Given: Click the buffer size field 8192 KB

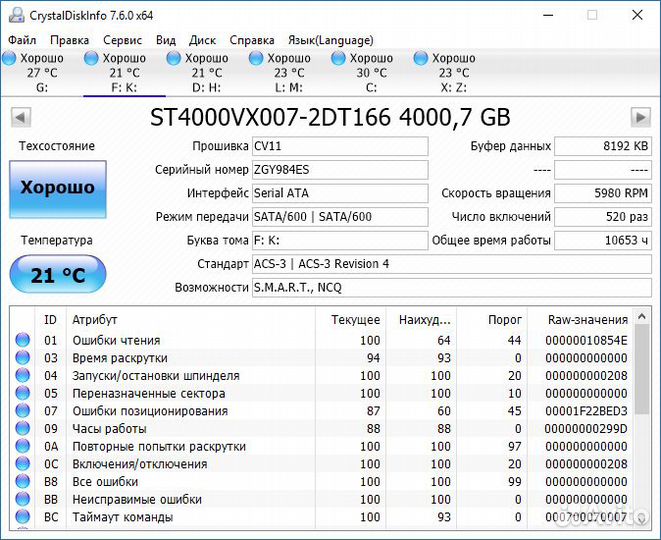Looking at the screenshot, I should tap(603, 146).
